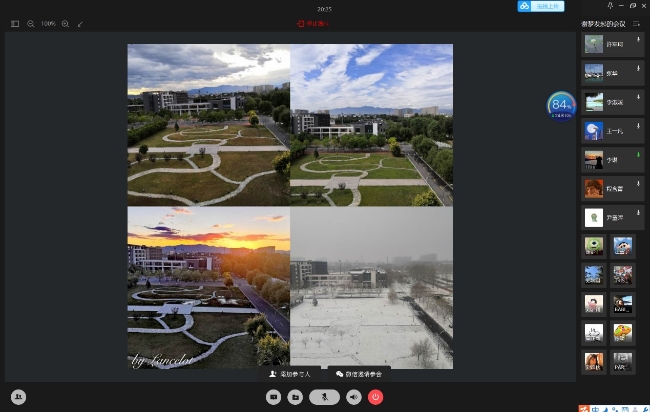The height and width of the screenshot is (412, 650).
Task: Toggle the speaker volume button
Action: point(353,397)
